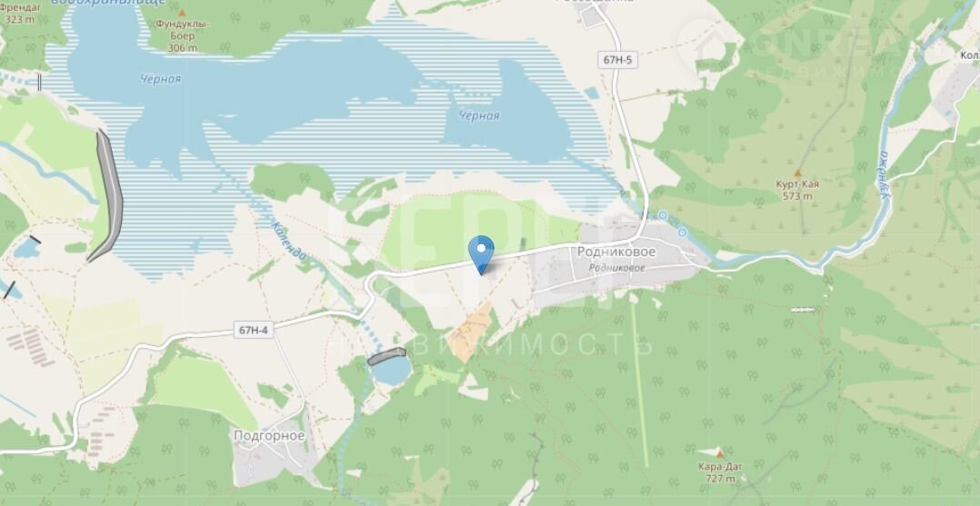Click the small gray dam above pond
This screenshot has width=980, height=506.
[386, 356]
